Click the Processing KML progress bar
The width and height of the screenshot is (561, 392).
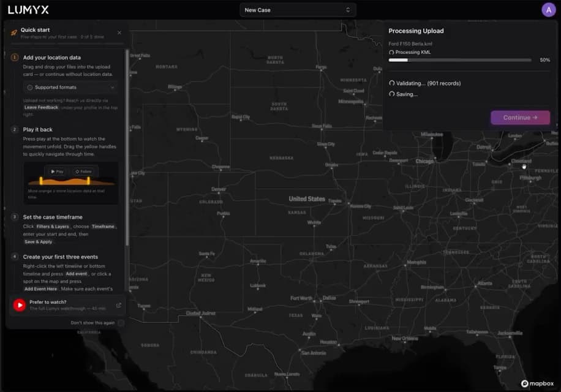tap(460, 60)
